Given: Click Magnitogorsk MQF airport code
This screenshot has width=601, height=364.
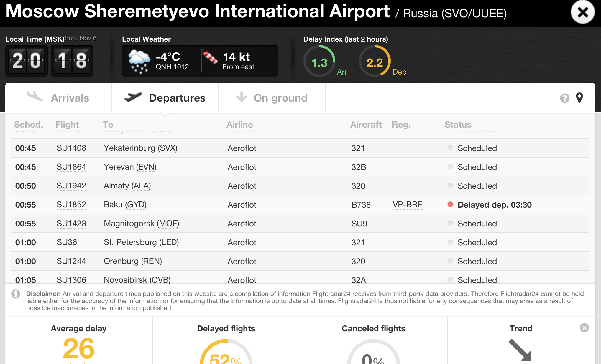Looking at the screenshot, I should (x=168, y=224).
